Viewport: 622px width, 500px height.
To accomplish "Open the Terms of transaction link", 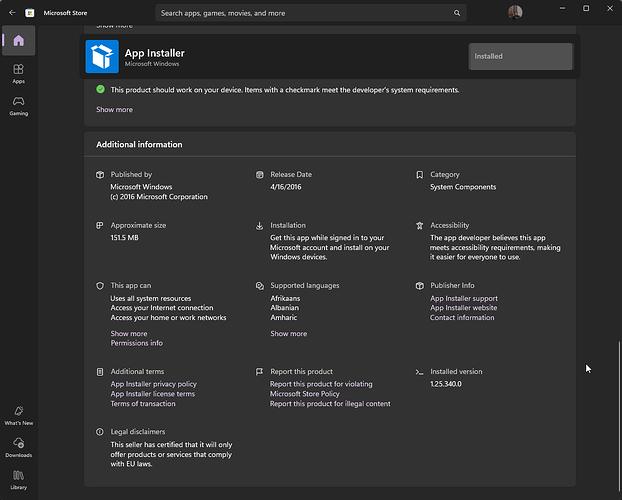I will (x=143, y=404).
